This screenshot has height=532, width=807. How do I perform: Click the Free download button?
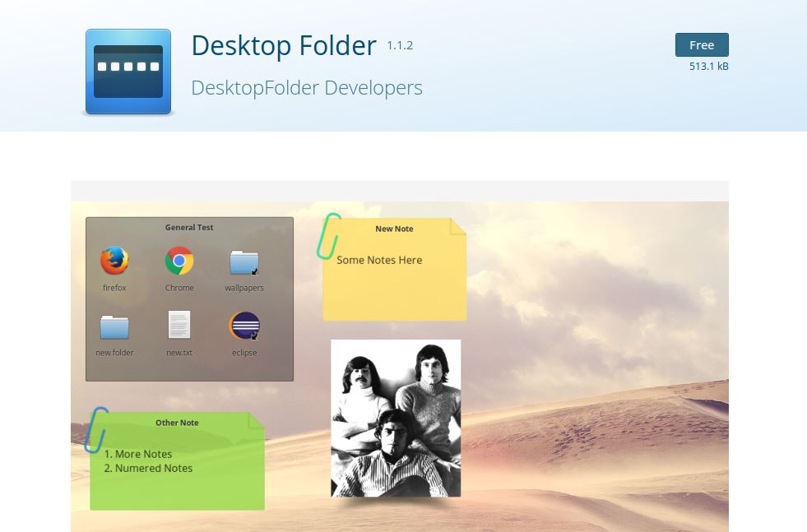pyautogui.click(x=702, y=44)
